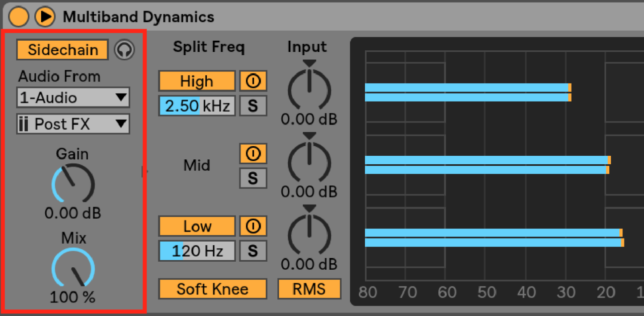
Task: Solo the Mid band with its S button
Action: [253, 178]
